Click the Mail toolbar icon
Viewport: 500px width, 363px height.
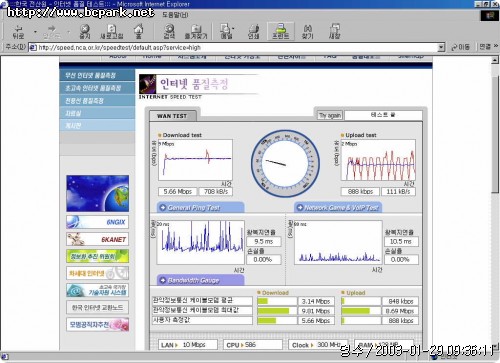point(227,31)
